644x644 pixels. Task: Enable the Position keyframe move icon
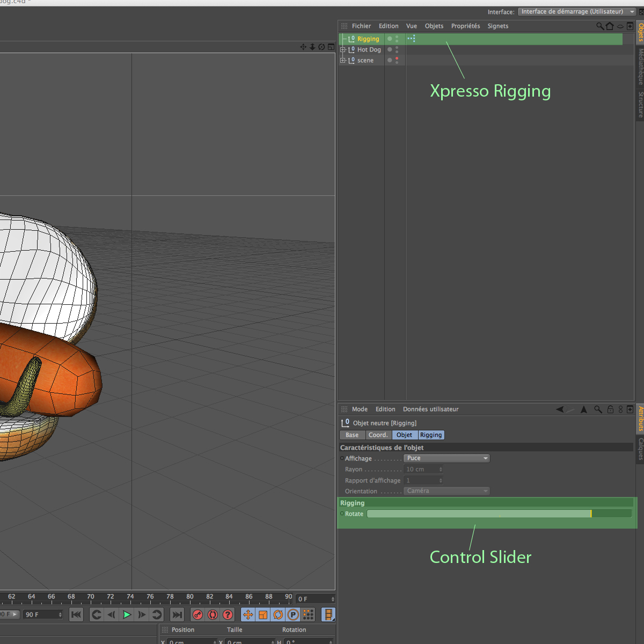click(x=248, y=614)
